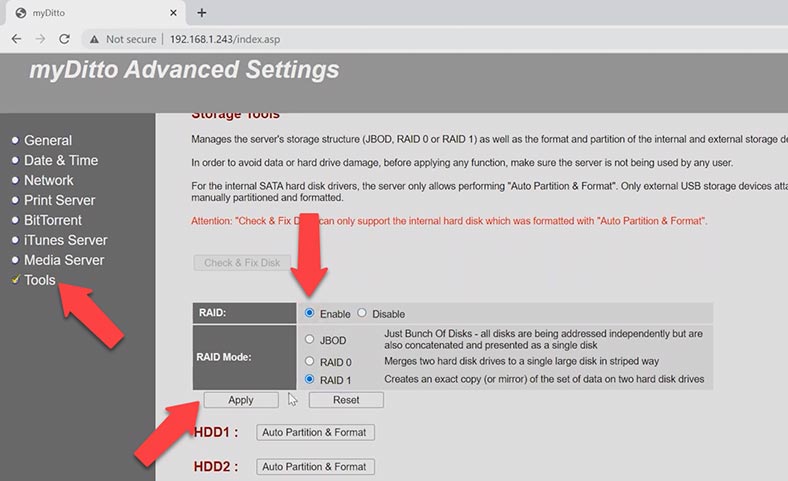Click the Apply button
Viewport: 788px width, 481px height.
click(241, 400)
